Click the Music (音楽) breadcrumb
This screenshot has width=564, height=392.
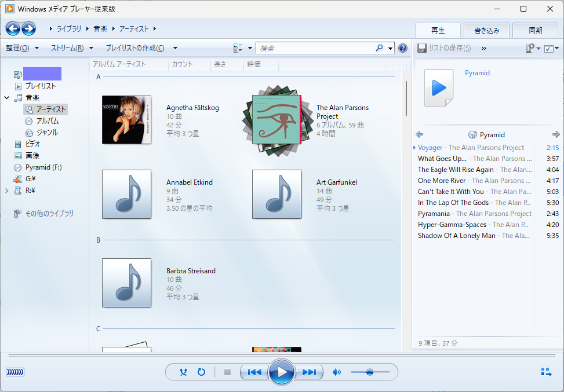point(100,28)
